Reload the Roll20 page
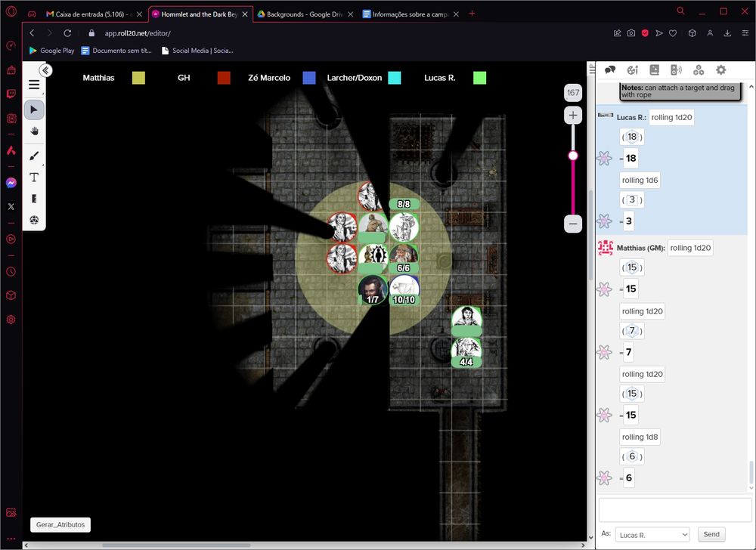 67,32
